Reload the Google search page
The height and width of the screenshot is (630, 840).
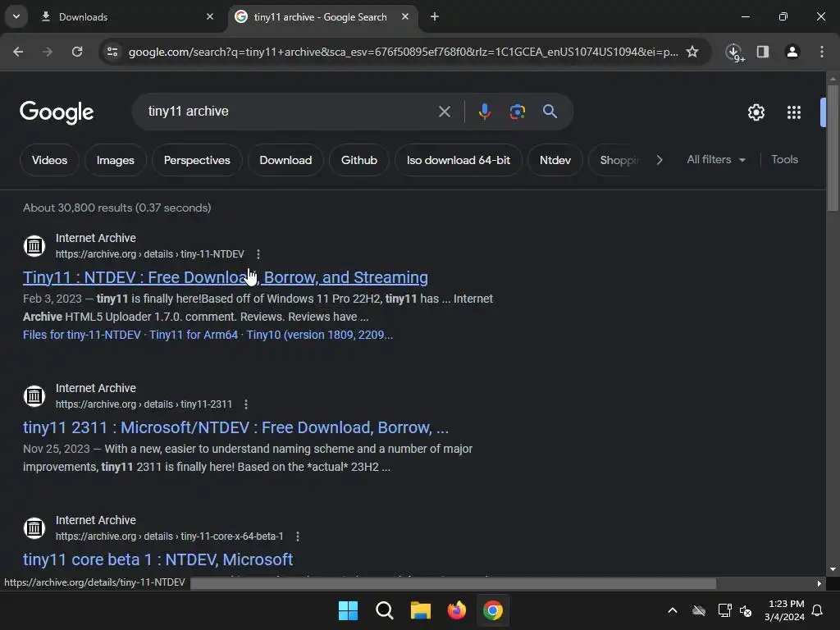pos(77,52)
